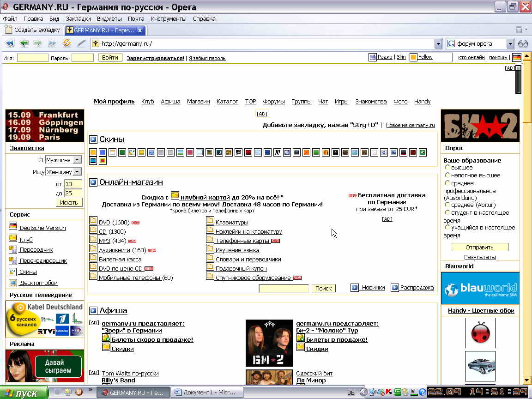Expand the address bar history dropdown arrow
Image resolution: width=532 pixels, height=399 pixels.
[438, 43]
